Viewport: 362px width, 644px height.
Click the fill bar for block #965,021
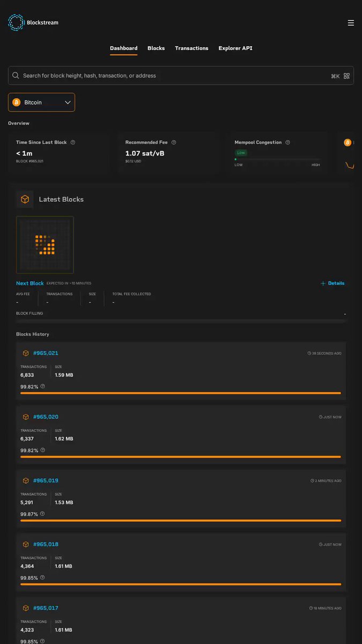pyautogui.click(x=181, y=393)
